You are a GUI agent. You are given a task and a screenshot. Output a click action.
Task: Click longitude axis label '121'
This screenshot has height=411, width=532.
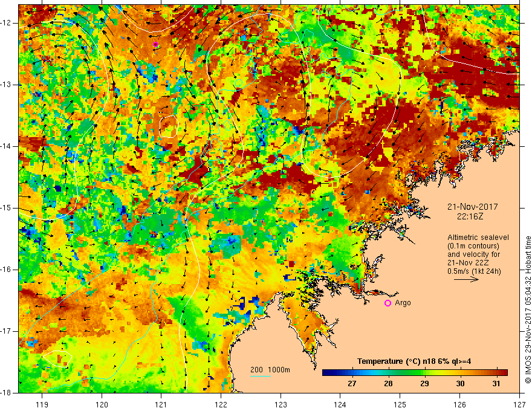coord(161,404)
